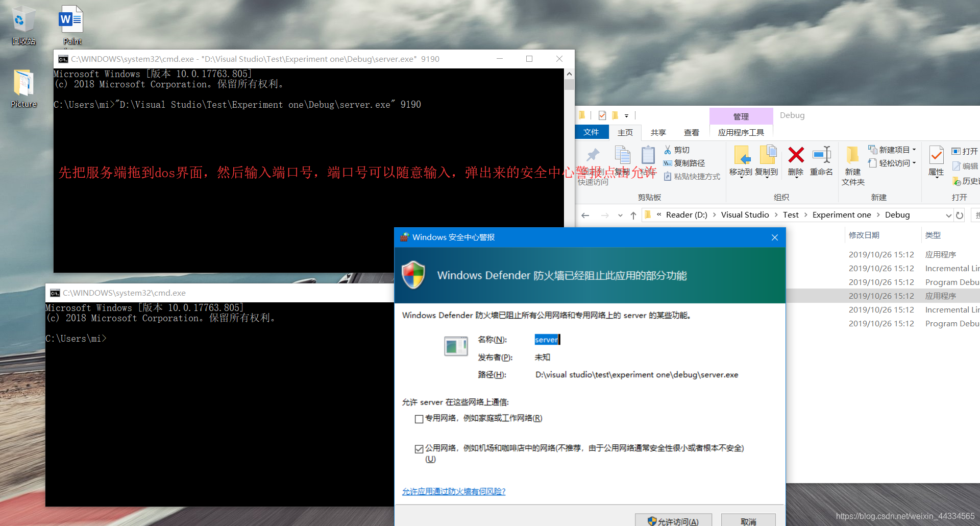Click the Copy icon in the clipboard group
The width and height of the screenshot is (980, 526).
coord(622,155)
